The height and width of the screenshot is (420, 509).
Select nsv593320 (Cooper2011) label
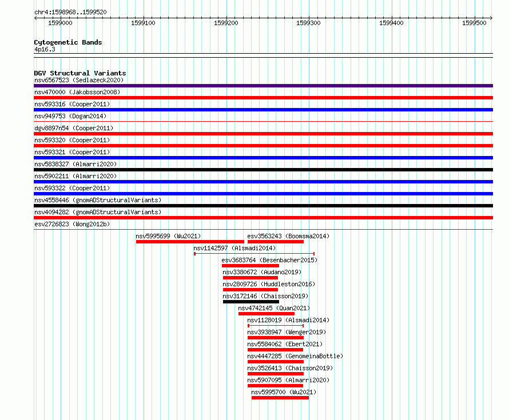[72, 140]
